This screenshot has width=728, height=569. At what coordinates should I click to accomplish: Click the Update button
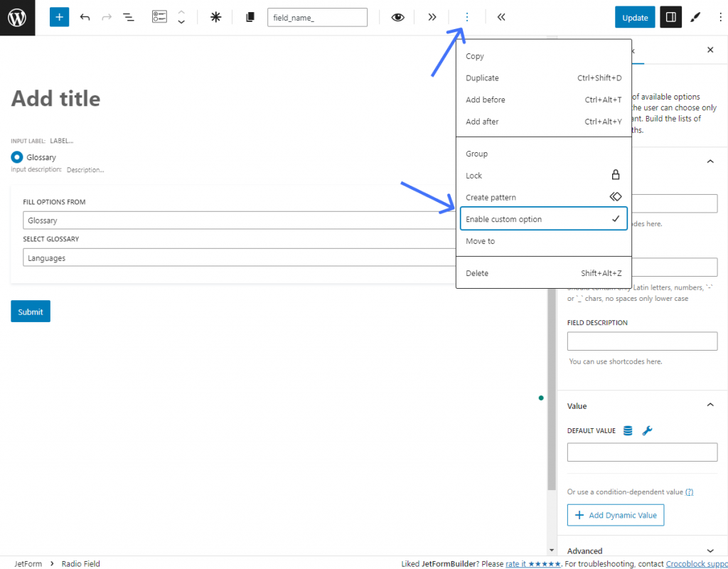pyautogui.click(x=635, y=16)
